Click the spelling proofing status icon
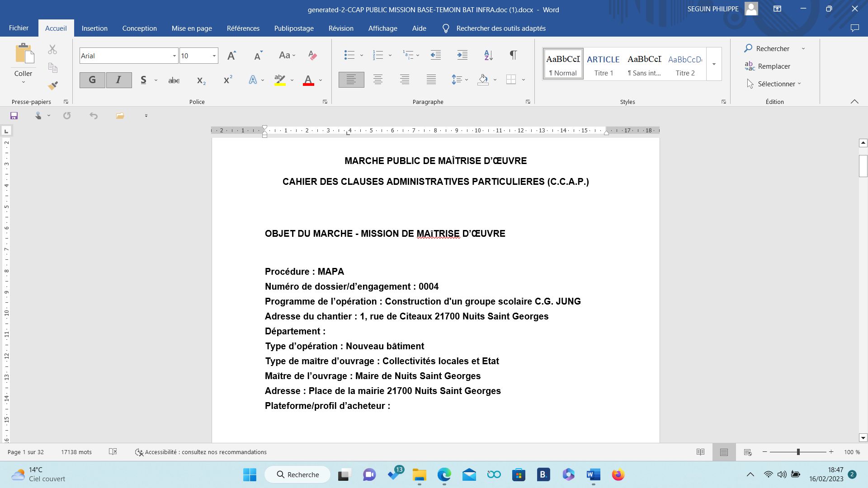The width and height of the screenshot is (868, 488). 113,452
